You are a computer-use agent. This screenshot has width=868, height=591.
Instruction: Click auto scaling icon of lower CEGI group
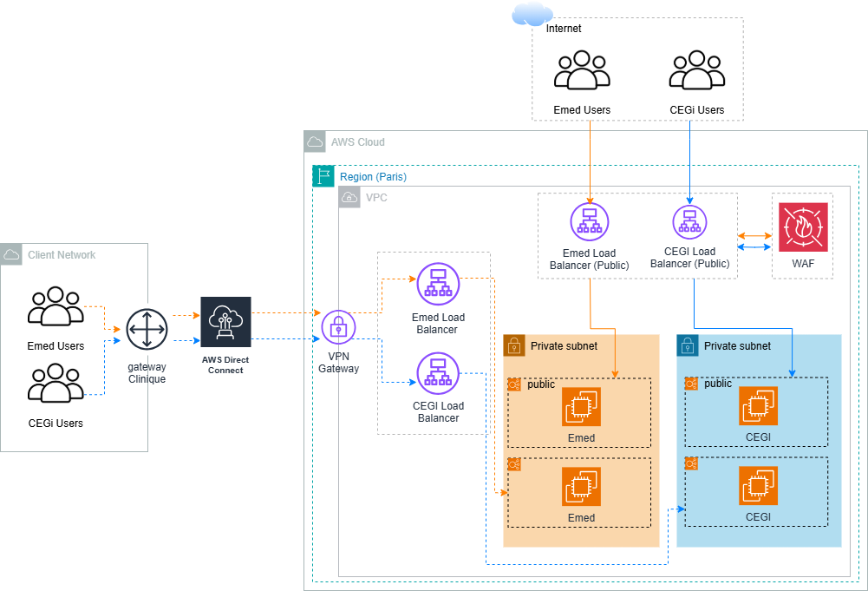pyautogui.click(x=691, y=463)
